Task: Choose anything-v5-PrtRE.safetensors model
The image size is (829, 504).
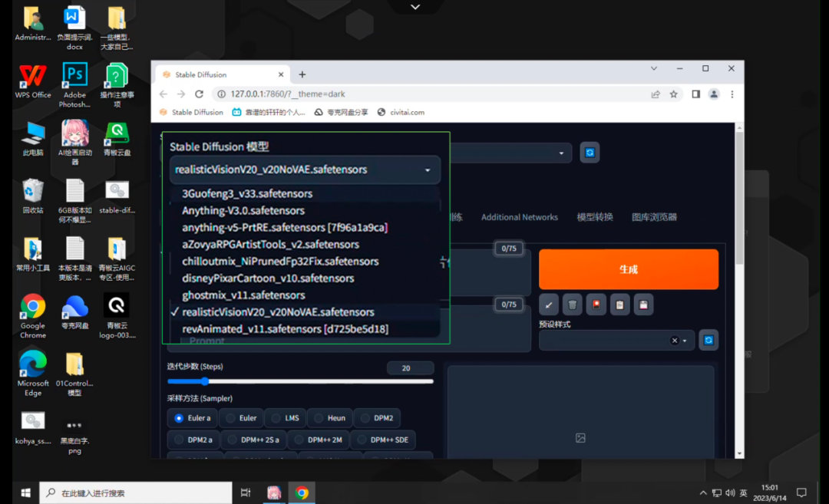Action: [x=305, y=227]
